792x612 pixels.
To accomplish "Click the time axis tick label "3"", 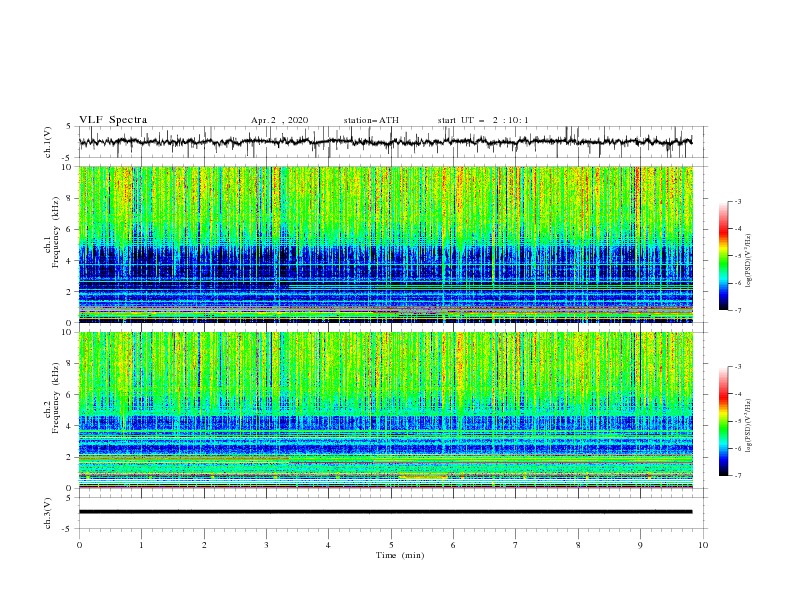I will coord(266,545).
